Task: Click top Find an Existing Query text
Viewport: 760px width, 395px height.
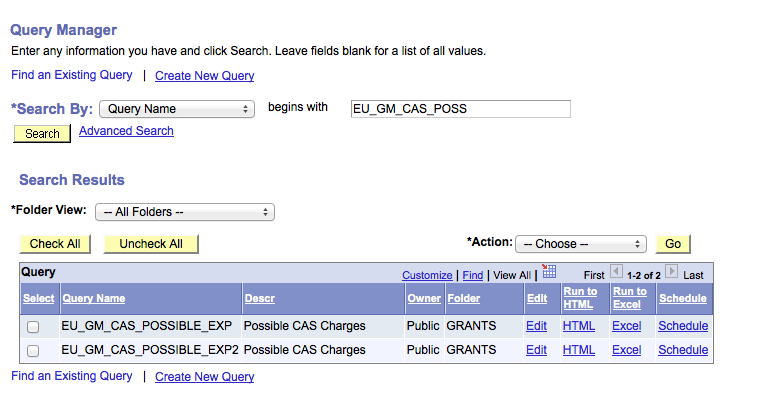Action: (72, 75)
